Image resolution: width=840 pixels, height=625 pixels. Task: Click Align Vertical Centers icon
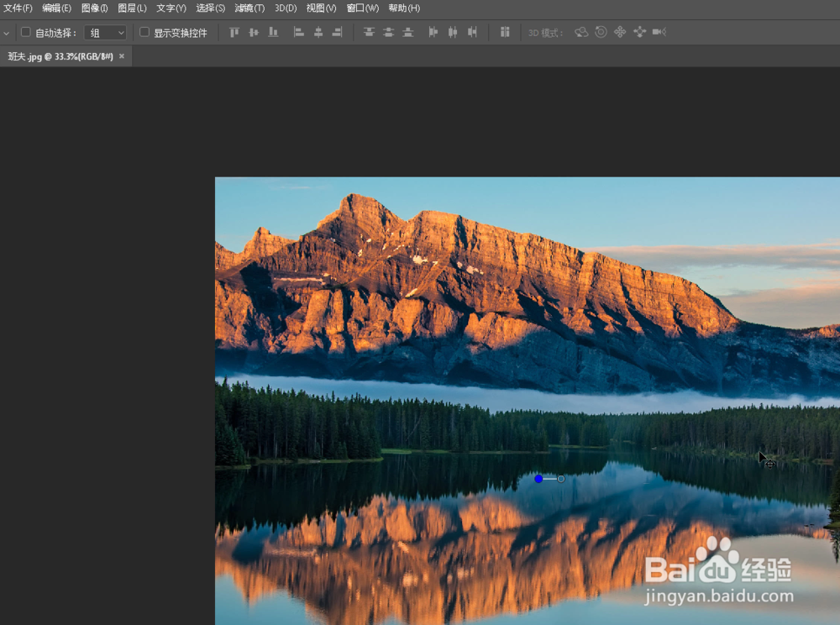[254, 32]
